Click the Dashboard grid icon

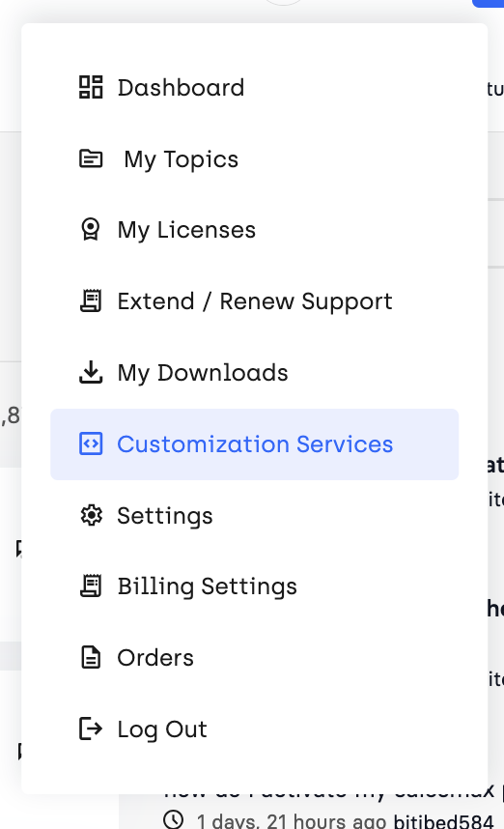91,87
